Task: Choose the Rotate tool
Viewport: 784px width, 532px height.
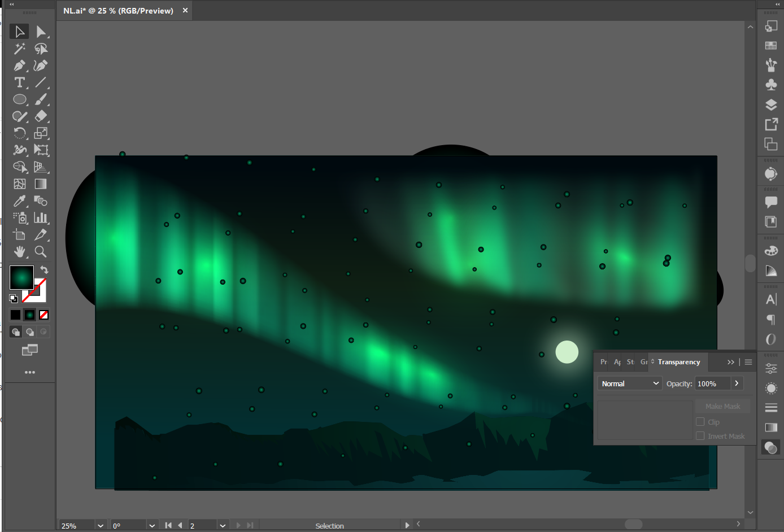Action: click(19, 133)
